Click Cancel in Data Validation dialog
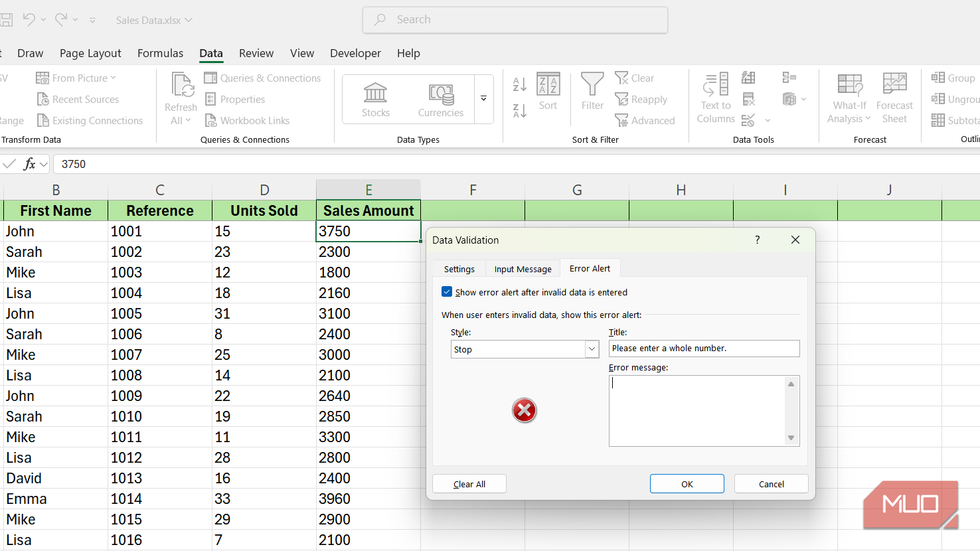Screen dimensions: 980x551 (x=772, y=484)
